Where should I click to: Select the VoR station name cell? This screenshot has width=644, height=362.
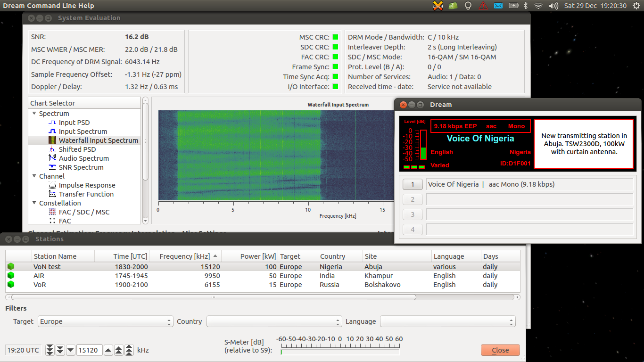click(40, 284)
